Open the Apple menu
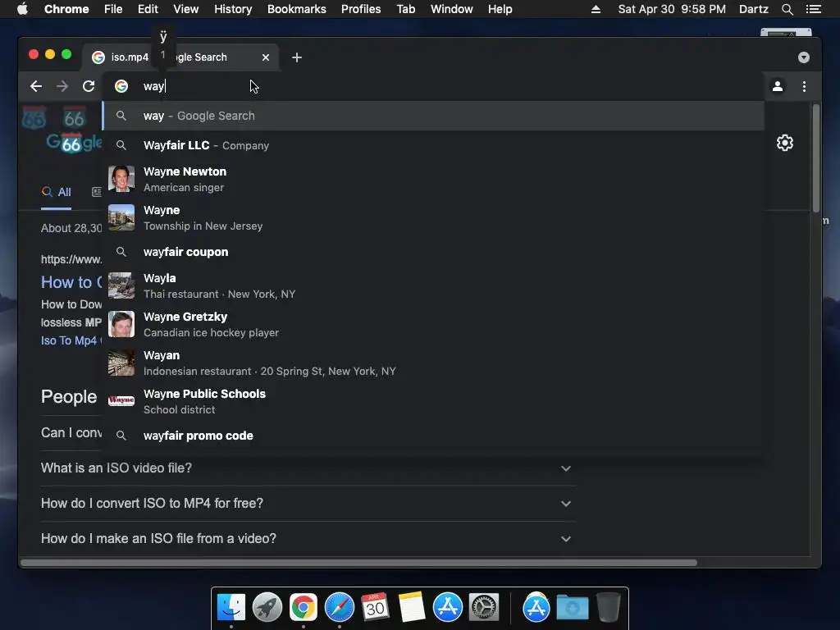The height and width of the screenshot is (630, 840). pyautogui.click(x=22, y=9)
